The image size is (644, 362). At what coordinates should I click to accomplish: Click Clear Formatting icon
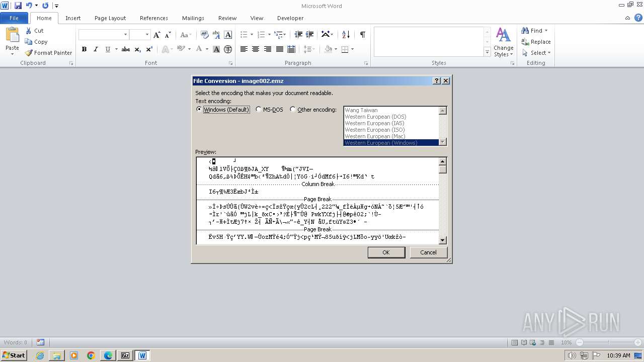205,35
